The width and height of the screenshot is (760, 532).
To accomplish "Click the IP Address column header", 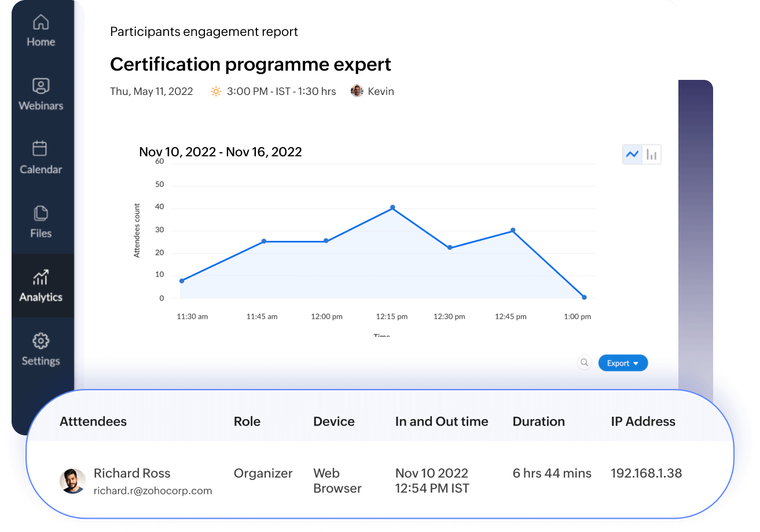I will pos(643,421).
